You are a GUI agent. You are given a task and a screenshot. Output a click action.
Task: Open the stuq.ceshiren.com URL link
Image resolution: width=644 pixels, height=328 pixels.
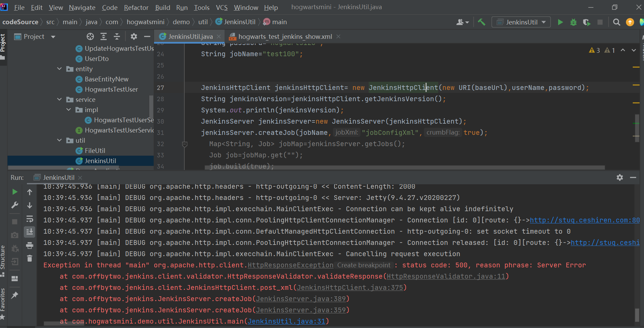[585, 220]
